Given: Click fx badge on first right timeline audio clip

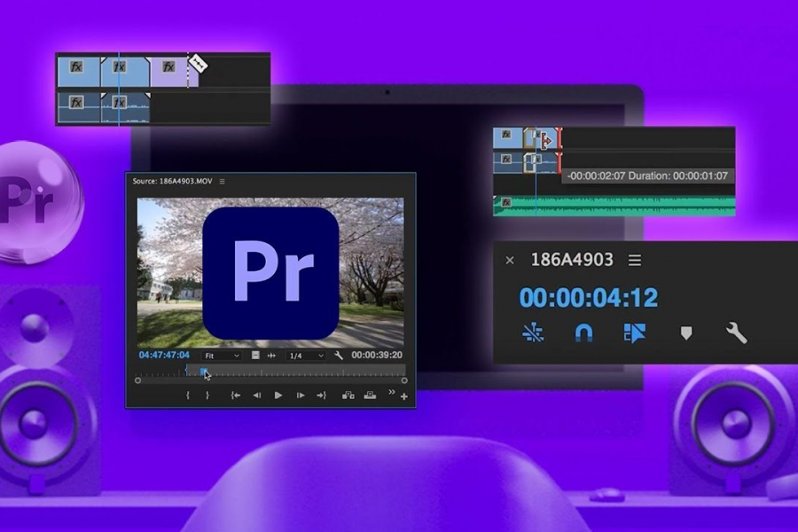Looking at the screenshot, I should (506, 160).
